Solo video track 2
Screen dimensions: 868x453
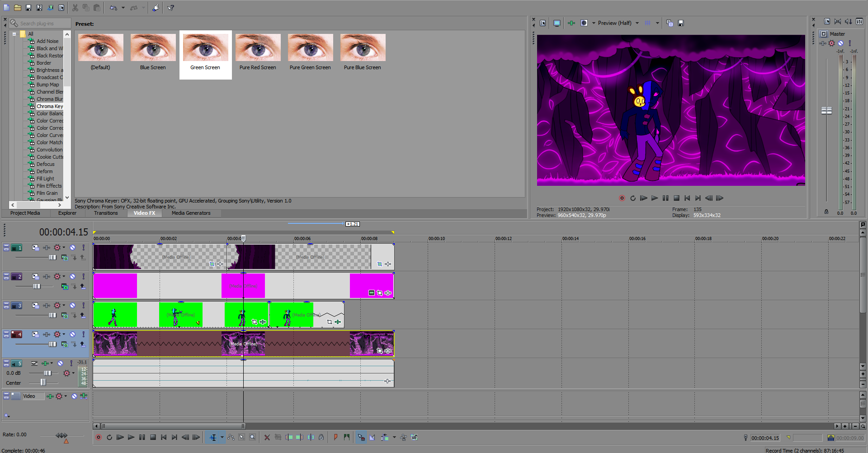tap(83, 276)
